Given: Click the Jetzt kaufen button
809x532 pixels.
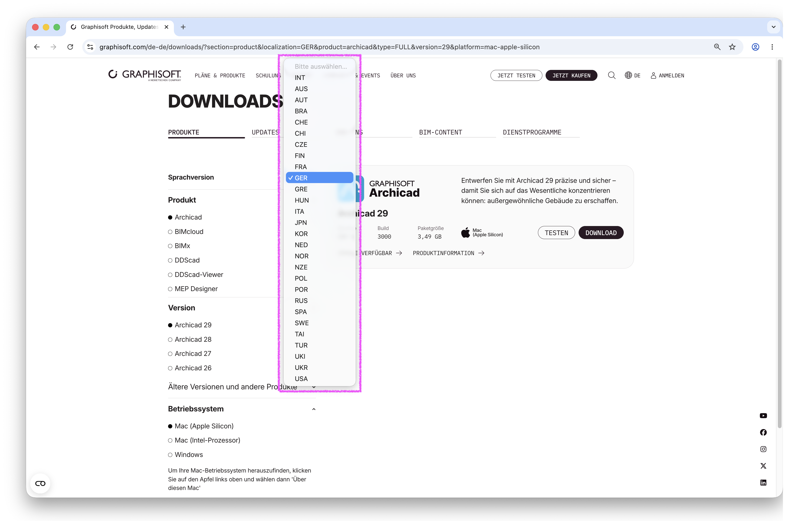Looking at the screenshot, I should [571, 76].
